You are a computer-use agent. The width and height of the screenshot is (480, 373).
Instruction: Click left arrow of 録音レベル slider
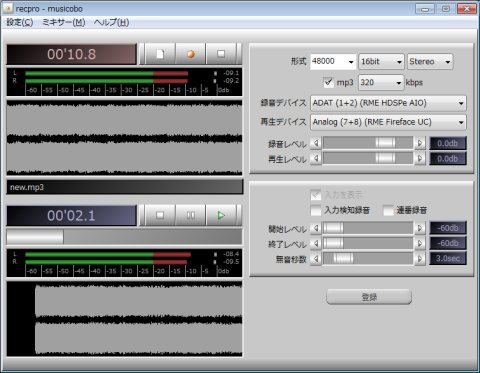(x=316, y=143)
